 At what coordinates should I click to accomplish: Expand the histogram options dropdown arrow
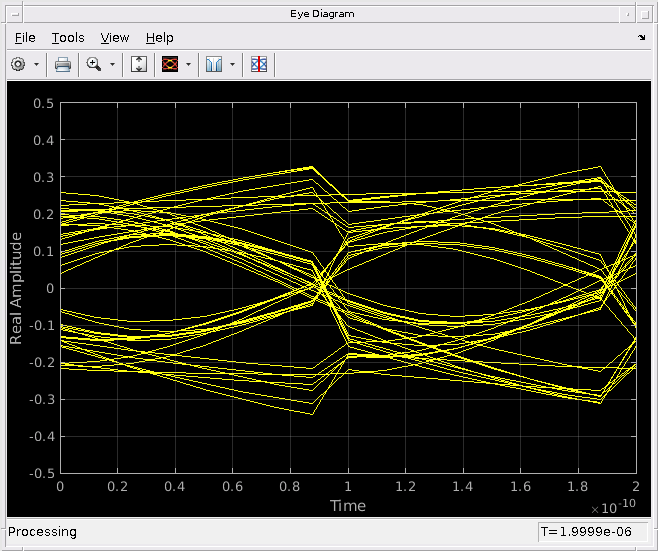[233, 64]
